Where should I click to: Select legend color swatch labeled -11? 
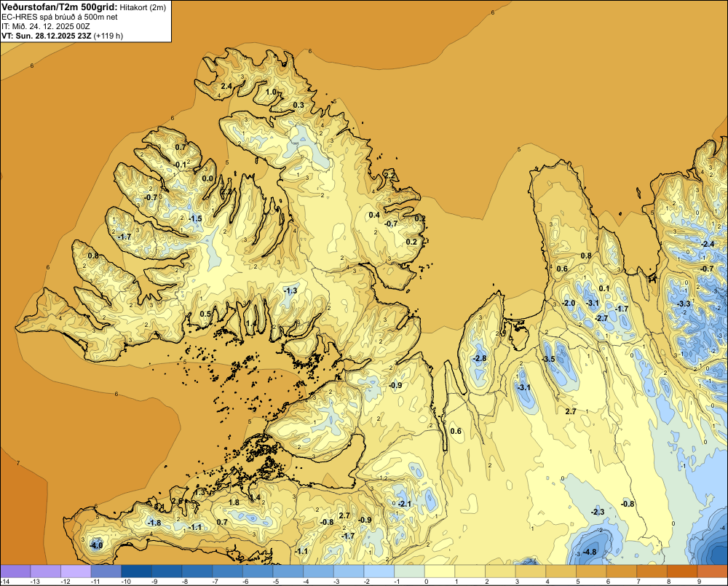coord(106,571)
